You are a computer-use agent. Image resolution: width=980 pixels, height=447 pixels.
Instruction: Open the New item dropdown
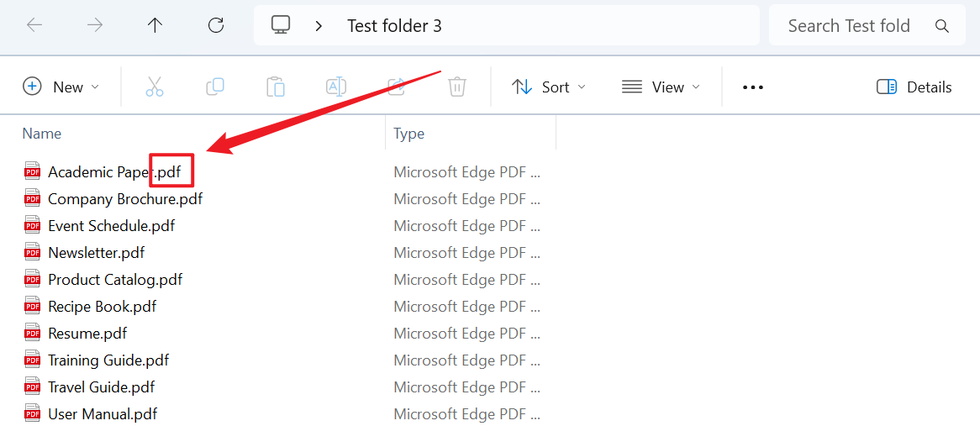point(61,87)
